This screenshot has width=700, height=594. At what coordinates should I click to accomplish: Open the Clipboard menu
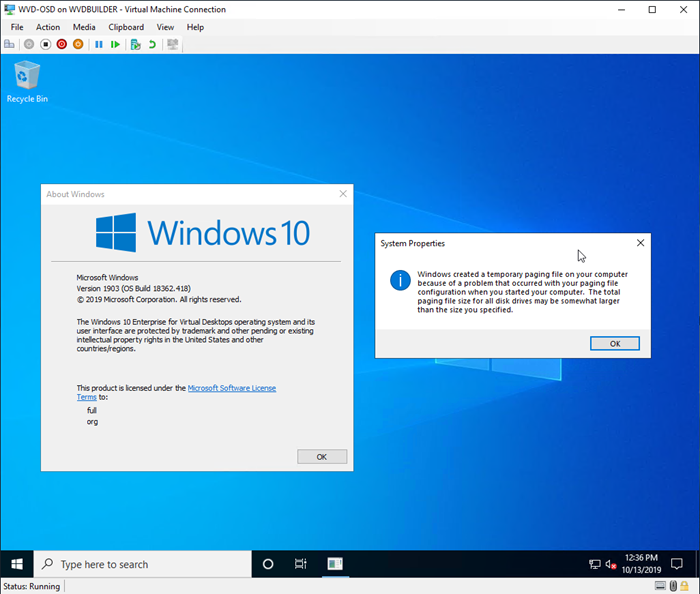pyautogui.click(x=126, y=27)
